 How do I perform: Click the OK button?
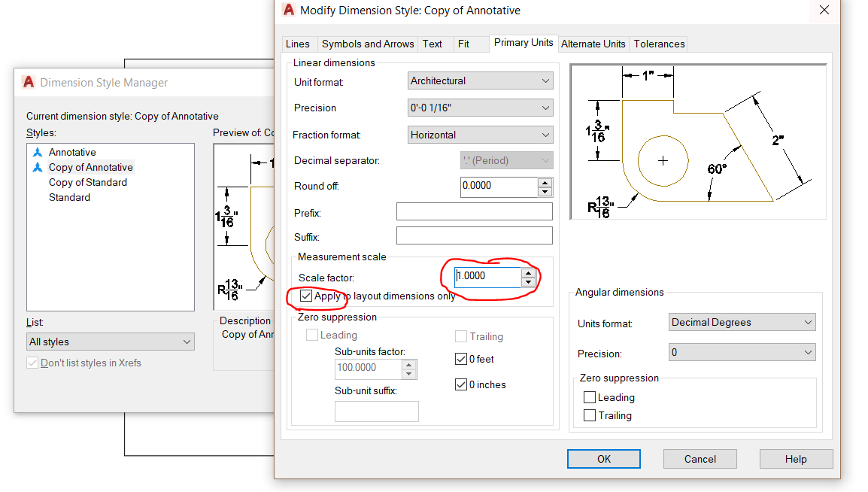click(x=603, y=458)
